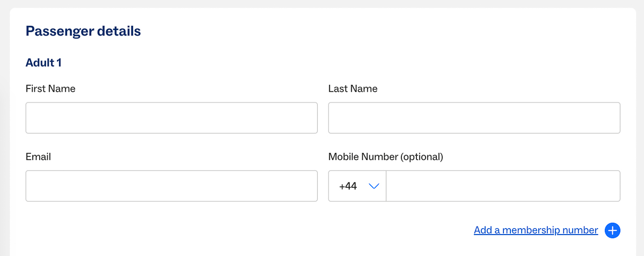Open the +44 country code dropdown
The width and height of the screenshot is (644, 256).
point(357,186)
